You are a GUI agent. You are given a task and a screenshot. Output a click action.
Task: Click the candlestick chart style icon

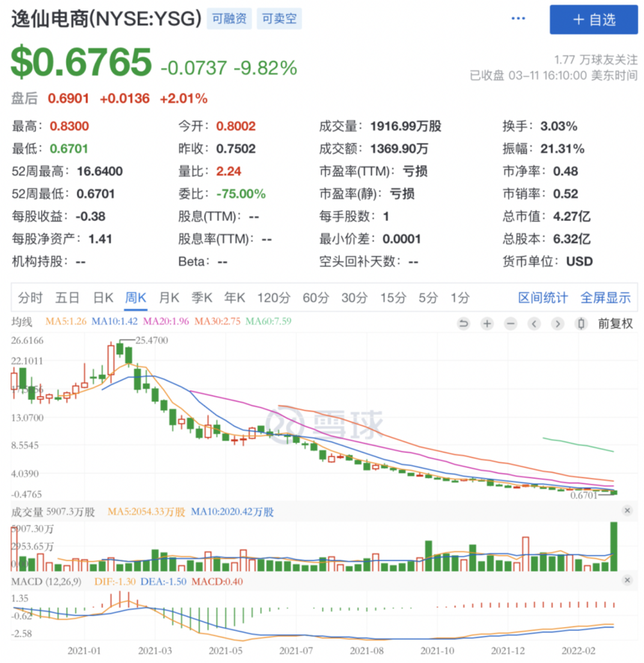coord(581,324)
